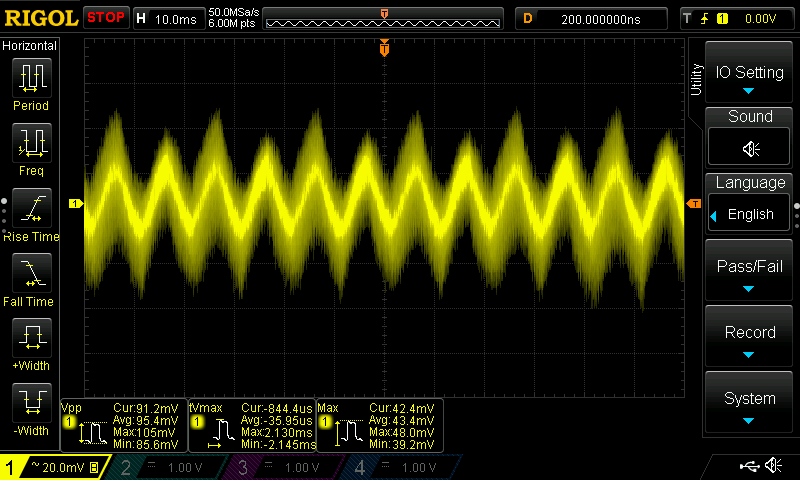The height and width of the screenshot is (480, 800).
Task: Select channel 2 tab
Action: (168, 467)
